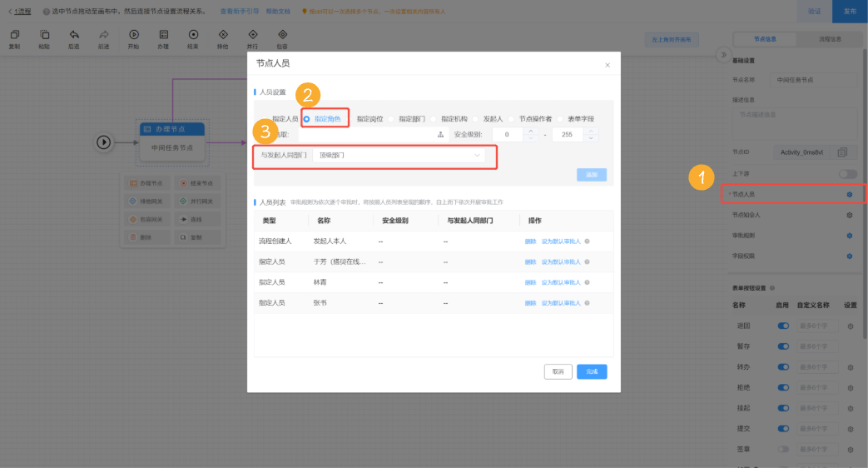
Task: Select the 并行 parallel gateway tool
Action: [252, 39]
